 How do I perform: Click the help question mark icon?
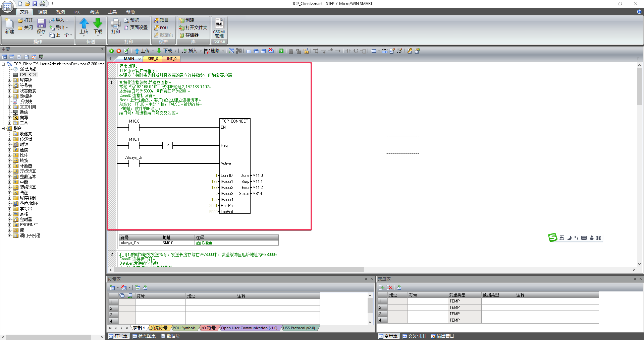639,12
